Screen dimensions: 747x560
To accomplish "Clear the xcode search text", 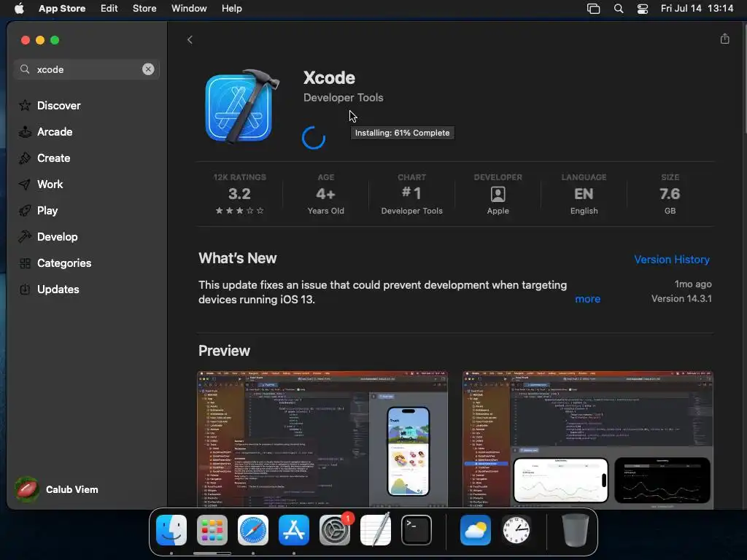I will tap(148, 69).
